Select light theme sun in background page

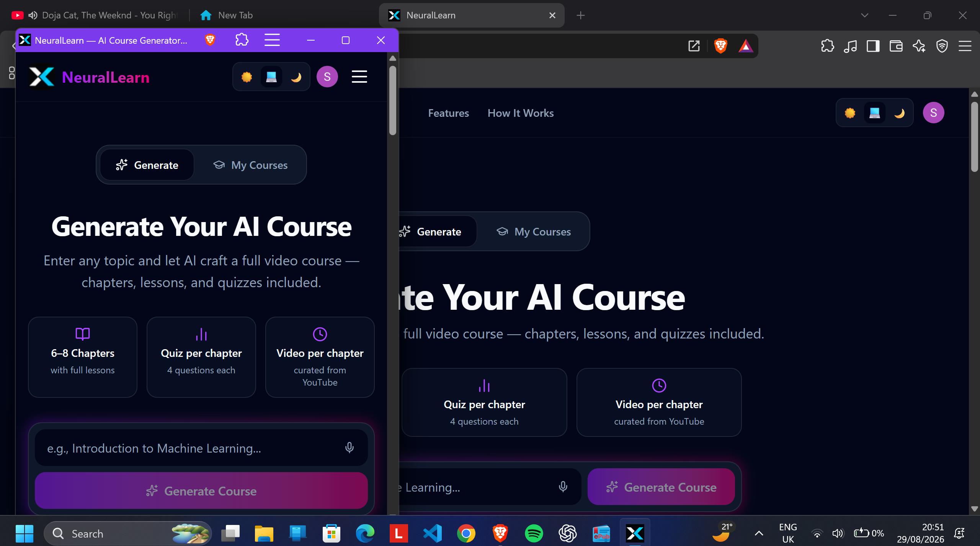(x=850, y=113)
